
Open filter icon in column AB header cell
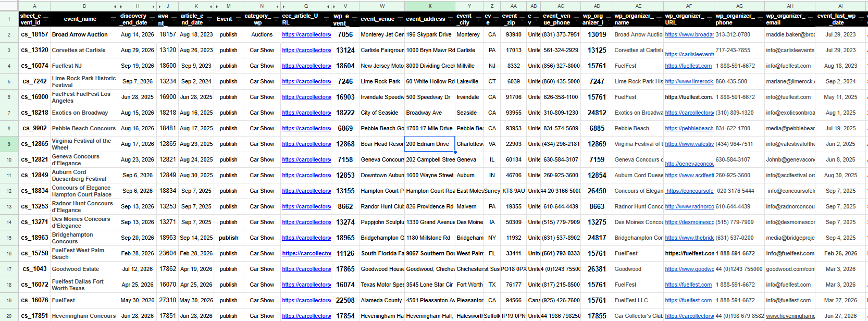click(x=537, y=19)
